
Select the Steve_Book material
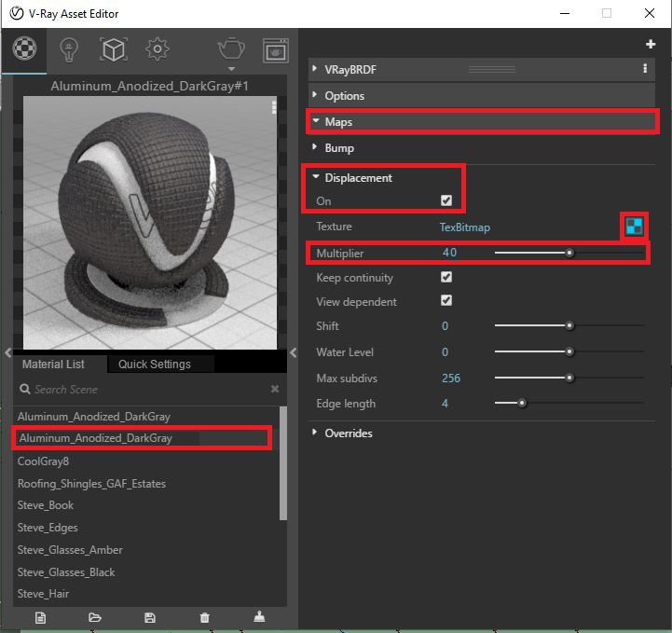click(46, 505)
